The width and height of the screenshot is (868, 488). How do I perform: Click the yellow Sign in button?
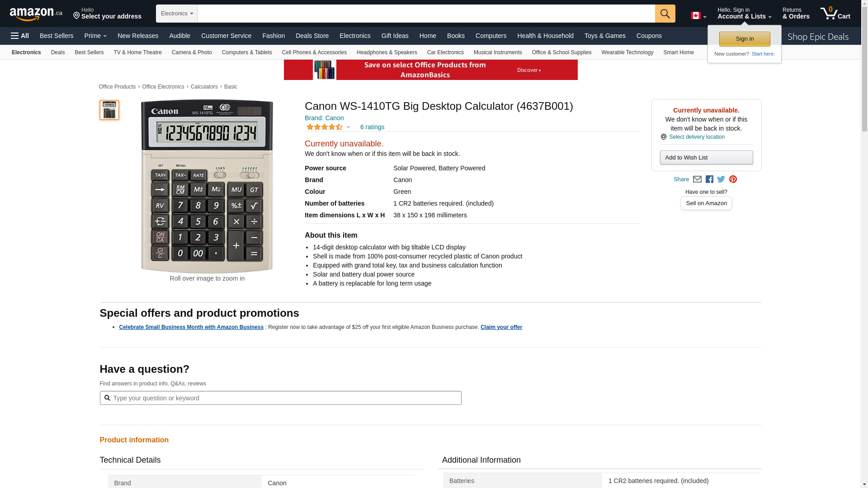[x=744, y=39]
